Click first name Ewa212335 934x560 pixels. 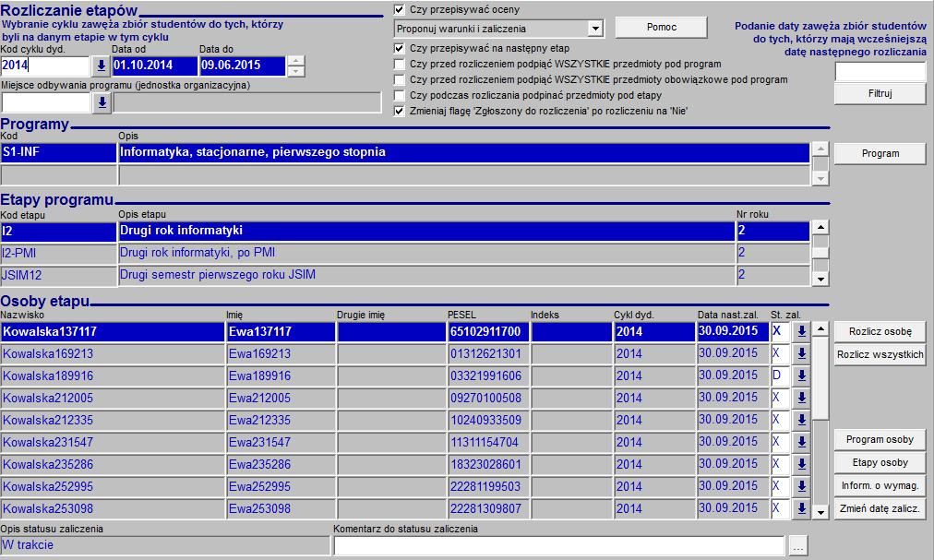[281, 420]
